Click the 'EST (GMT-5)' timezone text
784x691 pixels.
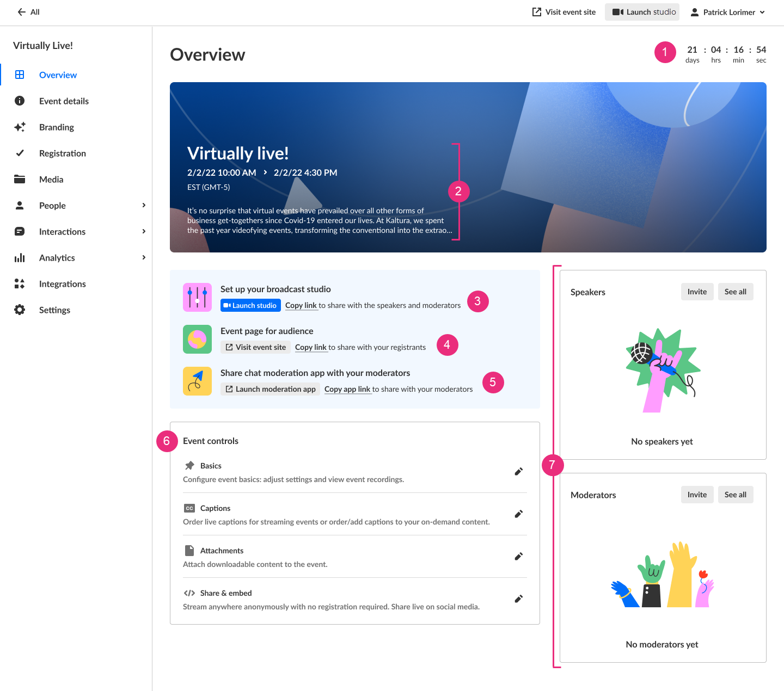coord(209,187)
